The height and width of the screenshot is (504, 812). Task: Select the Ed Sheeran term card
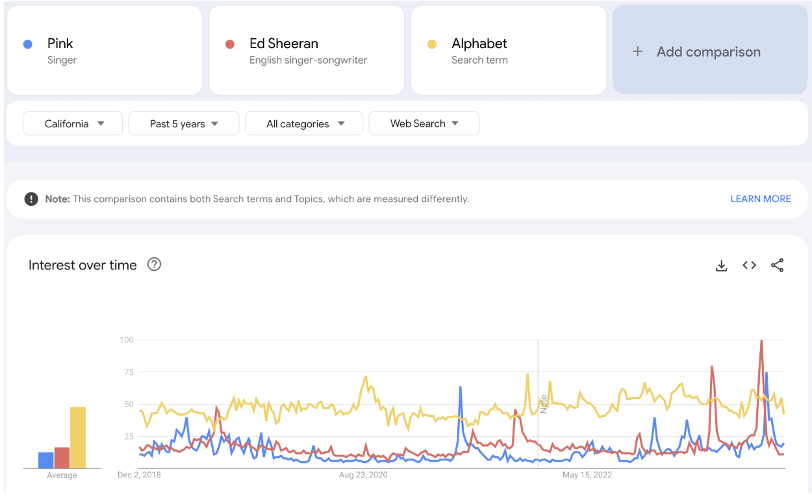tap(306, 51)
